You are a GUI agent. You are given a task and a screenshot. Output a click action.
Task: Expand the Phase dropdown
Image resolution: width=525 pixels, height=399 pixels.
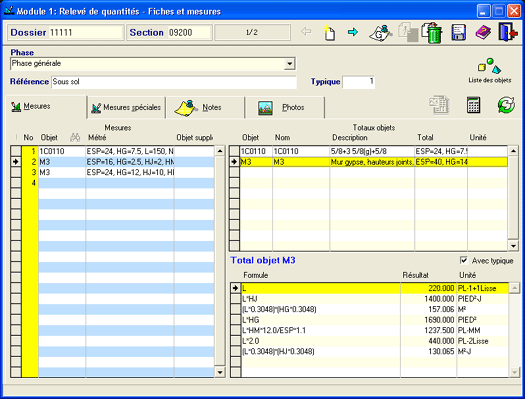coord(289,64)
